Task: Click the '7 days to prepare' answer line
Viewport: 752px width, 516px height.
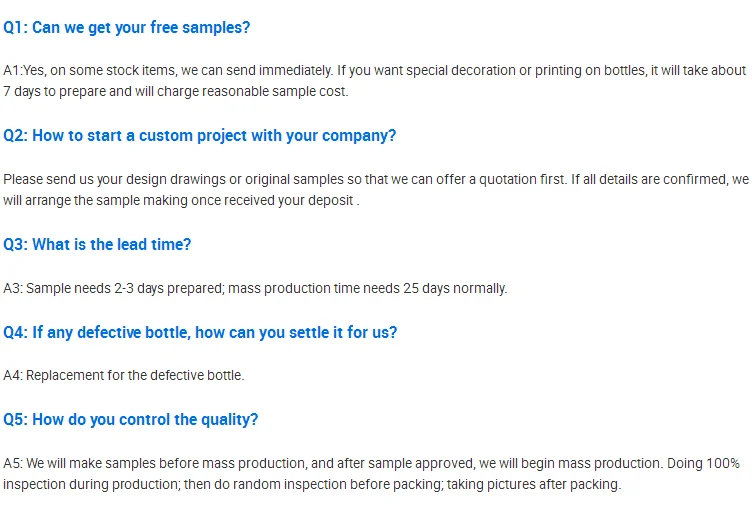Action: (x=175, y=91)
